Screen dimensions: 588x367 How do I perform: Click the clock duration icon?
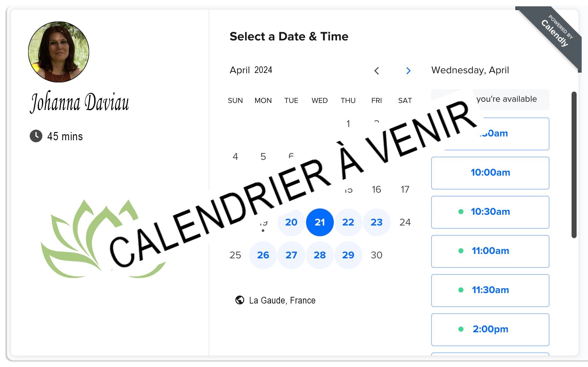pyautogui.click(x=36, y=136)
